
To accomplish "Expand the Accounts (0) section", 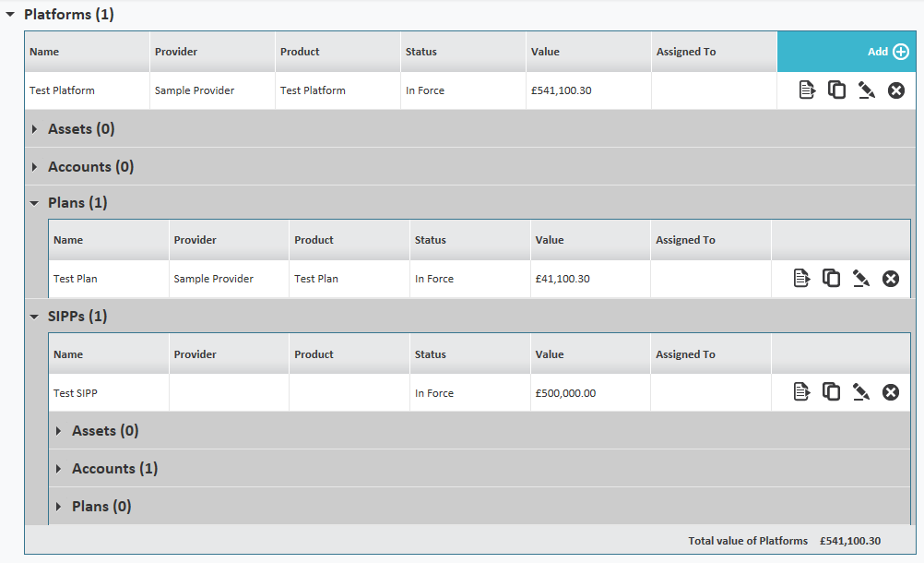I will [35, 167].
